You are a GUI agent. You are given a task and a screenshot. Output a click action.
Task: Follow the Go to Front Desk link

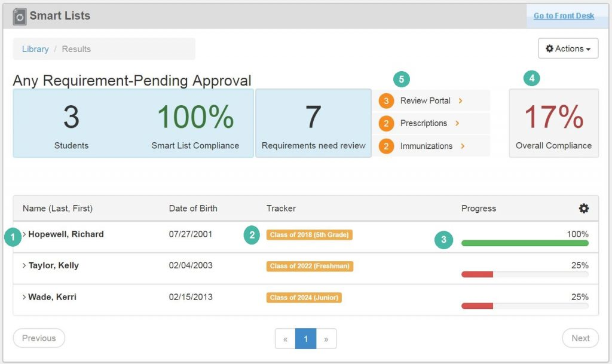(564, 16)
